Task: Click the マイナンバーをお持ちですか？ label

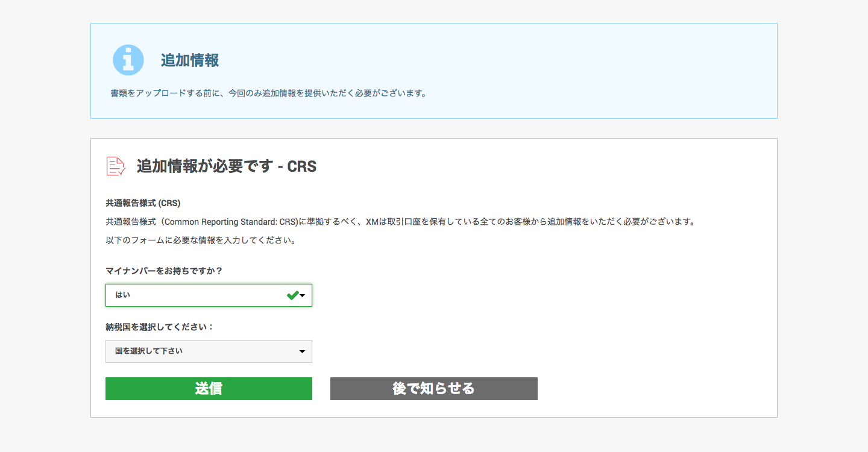Action: (164, 271)
